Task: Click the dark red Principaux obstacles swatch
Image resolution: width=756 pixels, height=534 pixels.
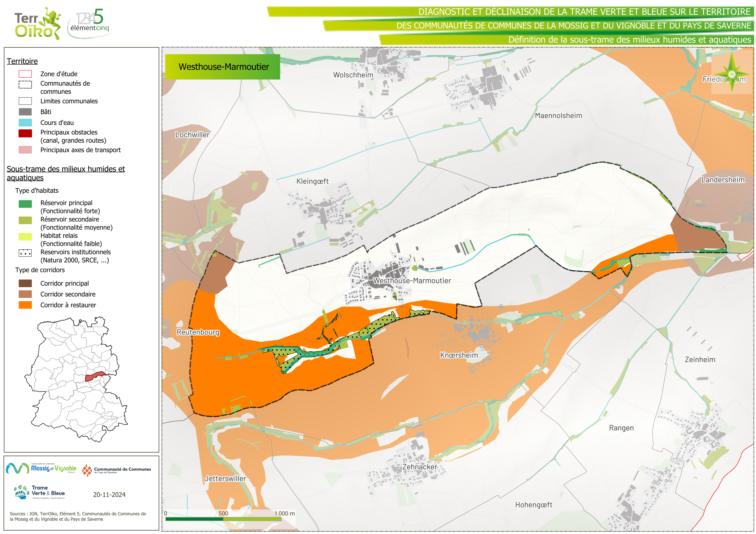Action: coord(25,133)
